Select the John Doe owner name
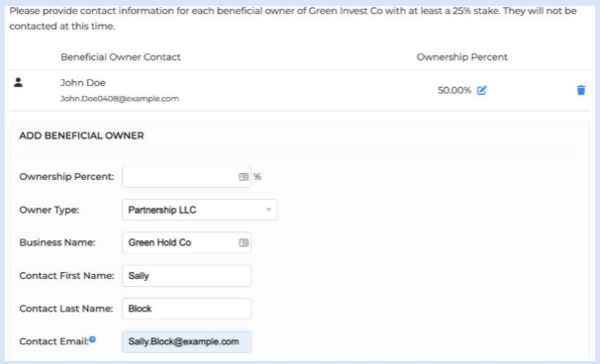Viewport: 600px width, 364px height. point(82,82)
